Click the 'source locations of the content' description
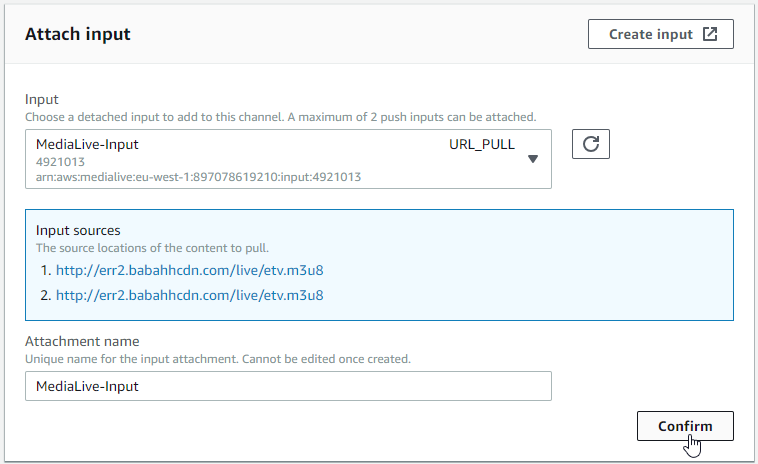758x464 pixels. (152, 247)
